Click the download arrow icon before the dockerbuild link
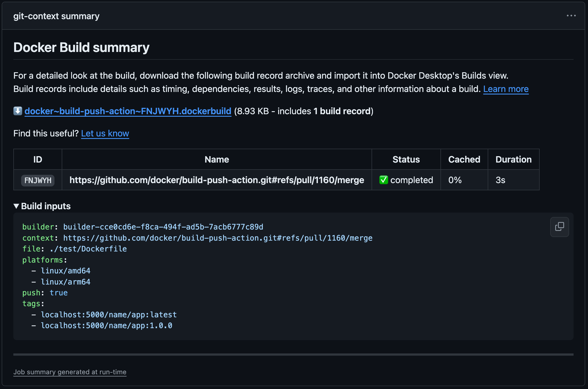Screen dimensions: 588x389 point(18,111)
